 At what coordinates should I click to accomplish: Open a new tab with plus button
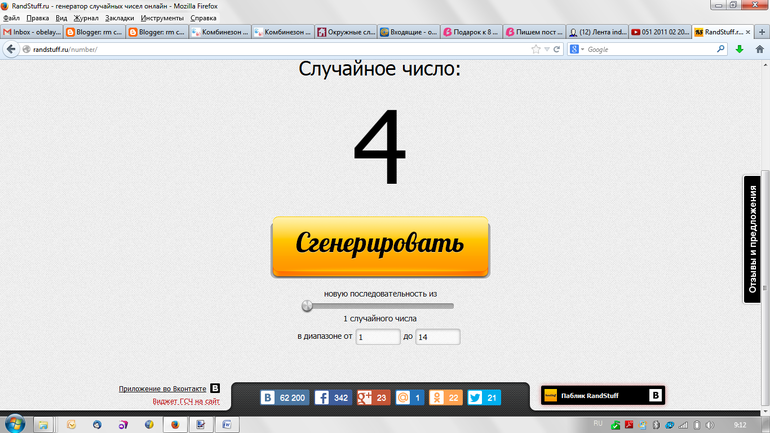(762, 32)
